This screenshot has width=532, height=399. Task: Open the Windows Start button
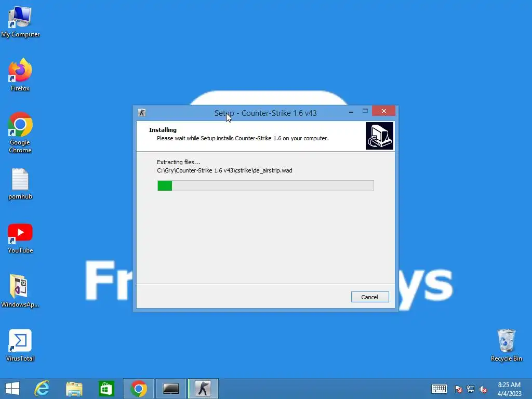(12, 389)
